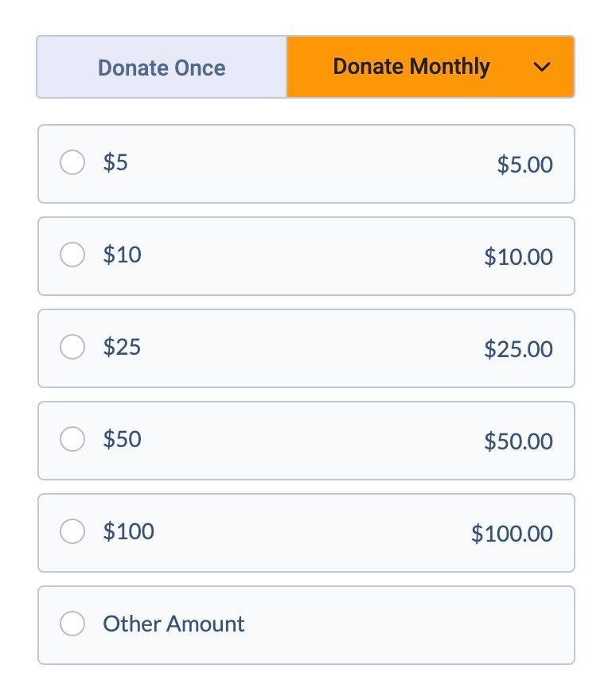The height and width of the screenshot is (688, 616).
Task: Pick the $25 radio option
Action: coord(72,348)
